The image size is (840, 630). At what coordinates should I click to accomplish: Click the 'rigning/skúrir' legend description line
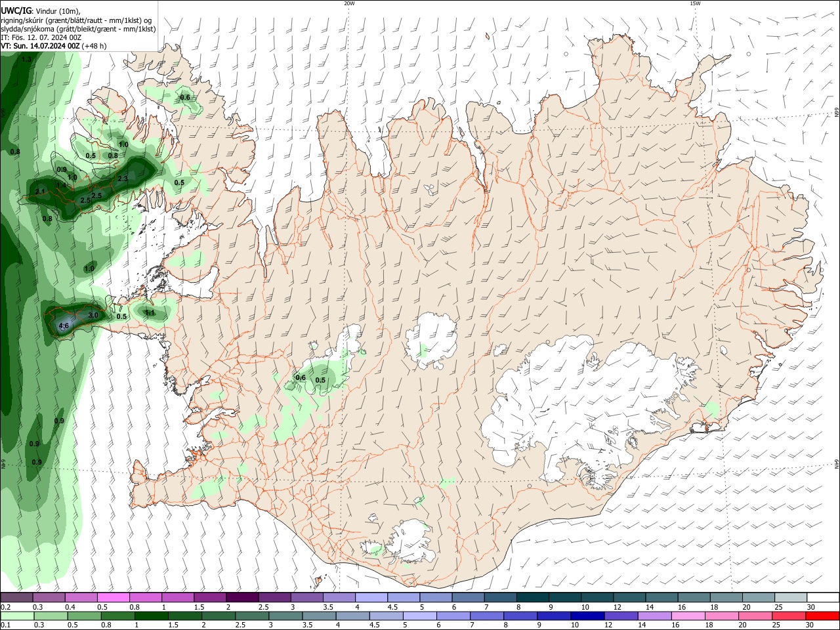76,20
